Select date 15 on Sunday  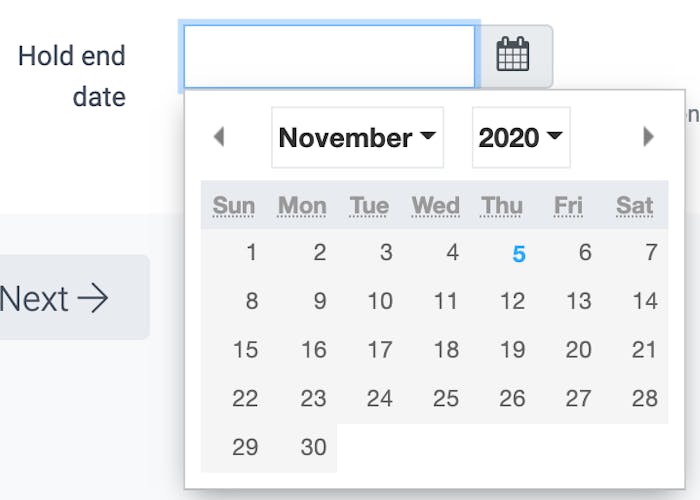[245, 349]
